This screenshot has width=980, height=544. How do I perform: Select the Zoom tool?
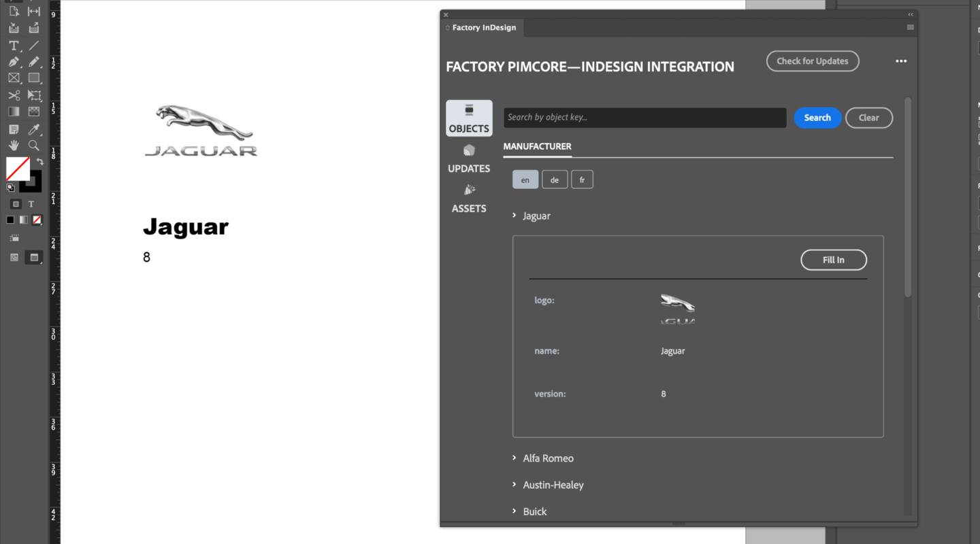(34, 146)
